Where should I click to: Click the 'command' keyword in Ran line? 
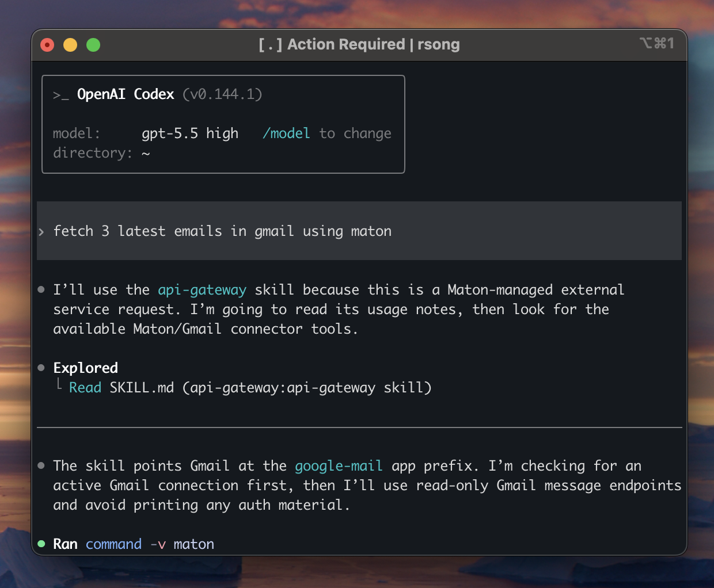[x=113, y=544]
